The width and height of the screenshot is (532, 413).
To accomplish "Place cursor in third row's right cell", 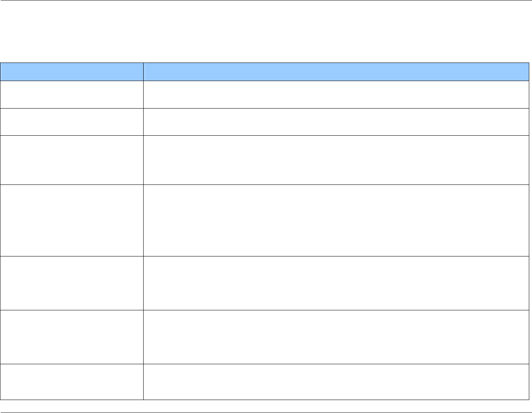I will point(336,160).
